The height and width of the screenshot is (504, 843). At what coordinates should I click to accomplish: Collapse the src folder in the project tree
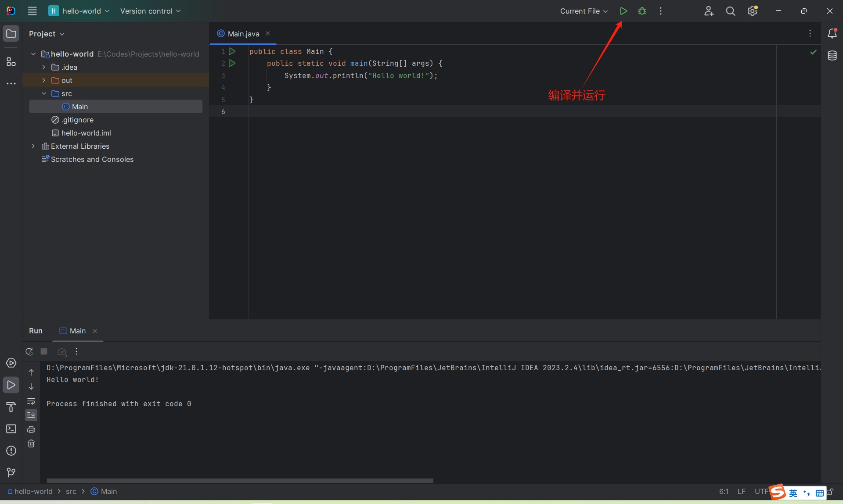point(44,93)
